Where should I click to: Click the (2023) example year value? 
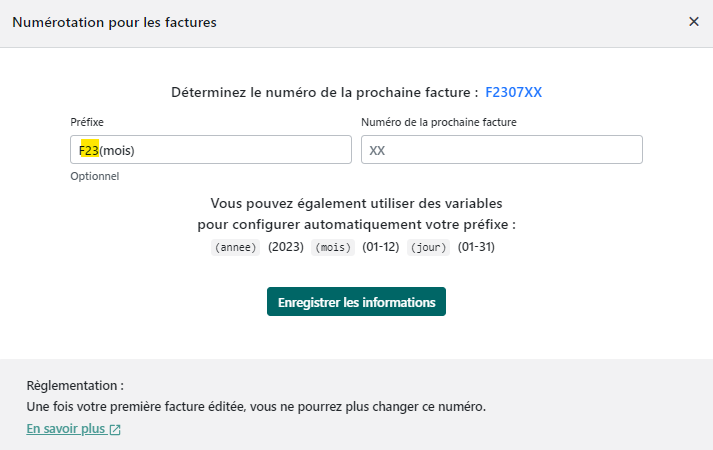pos(286,247)
